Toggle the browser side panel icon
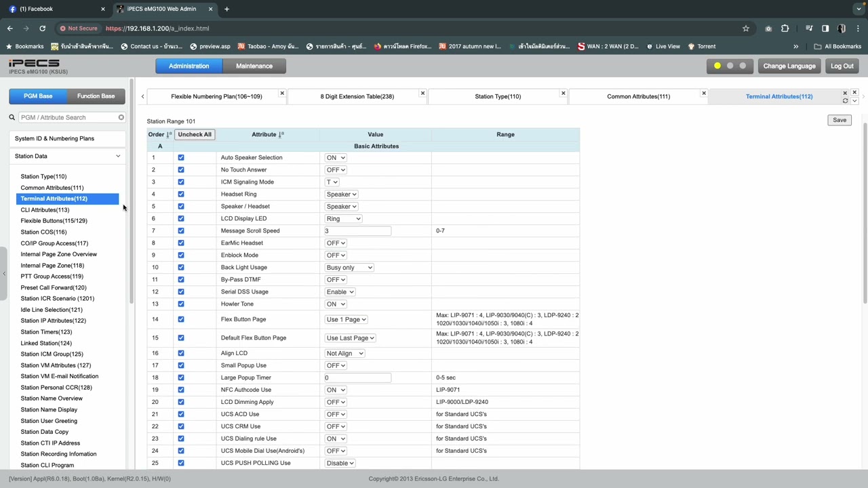The height and width of the screenshot is (488, 868). click(825, 28)
